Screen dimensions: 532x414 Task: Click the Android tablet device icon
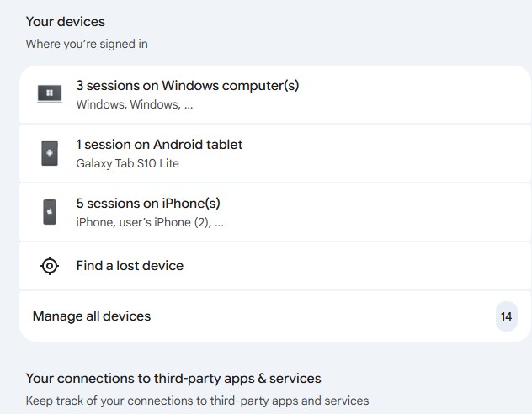tap(50, 153)
